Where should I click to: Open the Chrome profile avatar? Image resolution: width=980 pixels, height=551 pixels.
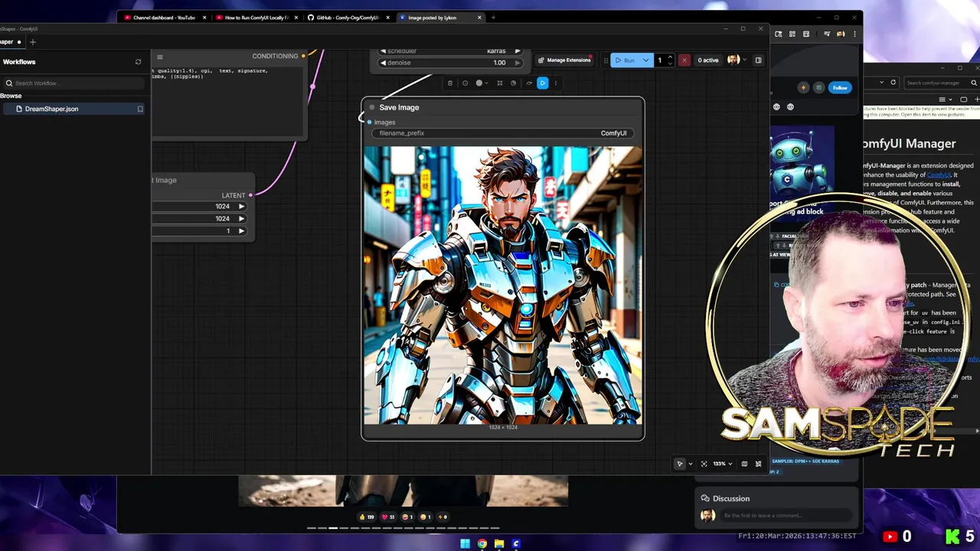click(841, 34)
